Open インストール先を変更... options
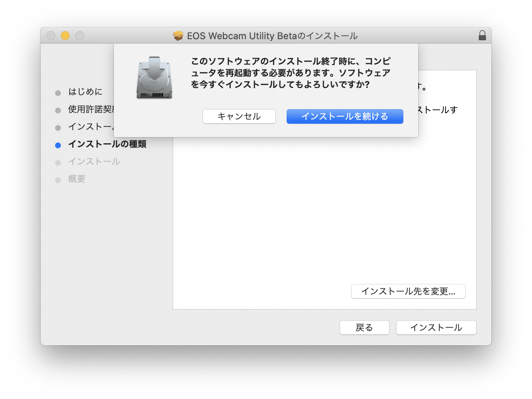The width and height of the screenshot is (532, 399). pyautogui.click(x=408, y=291)
